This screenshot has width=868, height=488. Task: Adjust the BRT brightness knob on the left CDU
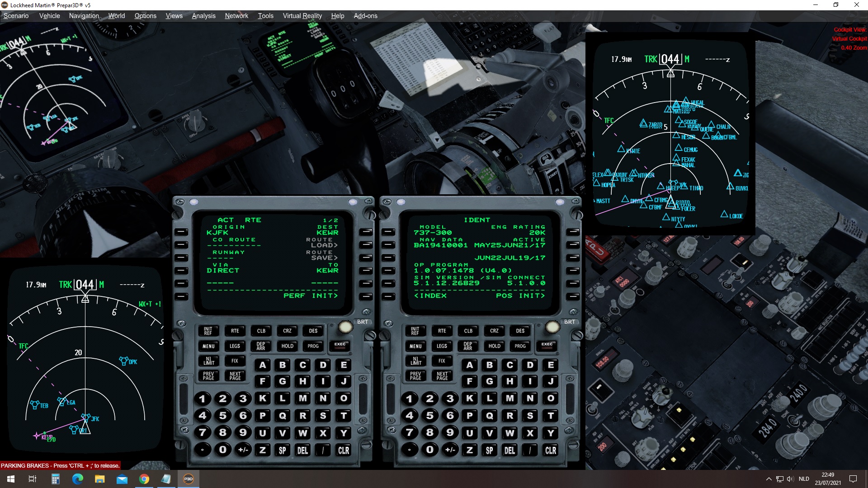click(x=346, y=326)
